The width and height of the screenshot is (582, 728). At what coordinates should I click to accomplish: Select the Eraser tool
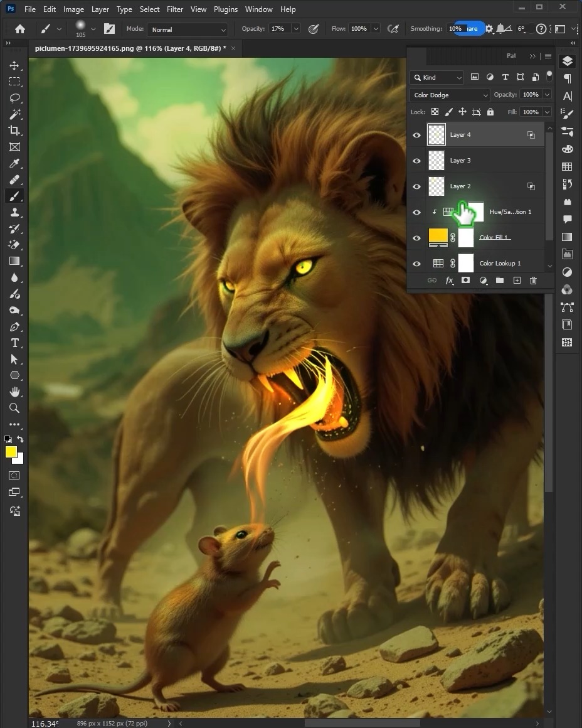(14, 245)
